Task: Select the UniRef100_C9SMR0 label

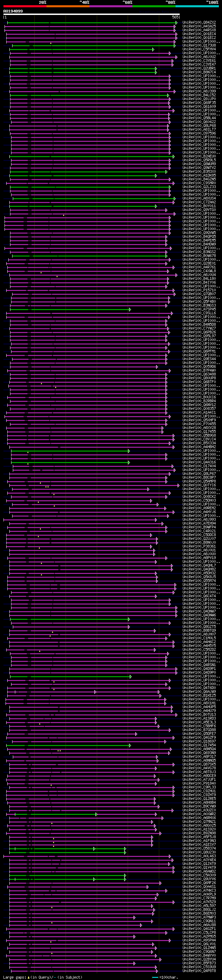Action: [199, 183]
